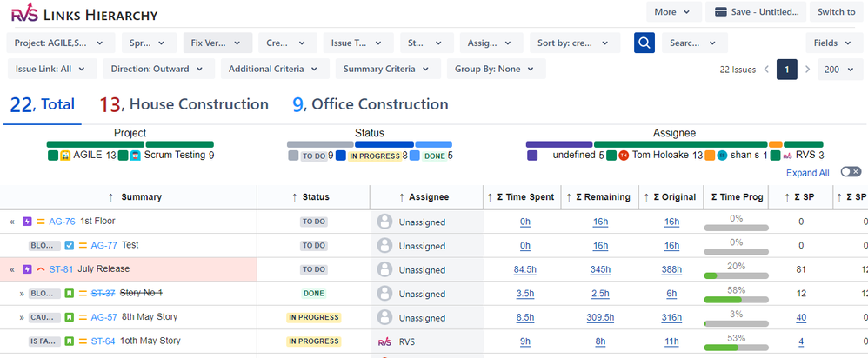This screenshot has height=358, width=868.
Task: Select the Office Construction tab
Action: tap(371, 105)
